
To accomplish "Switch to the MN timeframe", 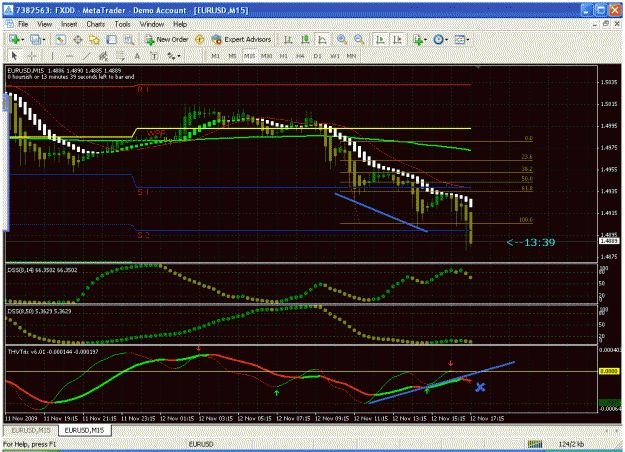I will [x=351, y=56].
